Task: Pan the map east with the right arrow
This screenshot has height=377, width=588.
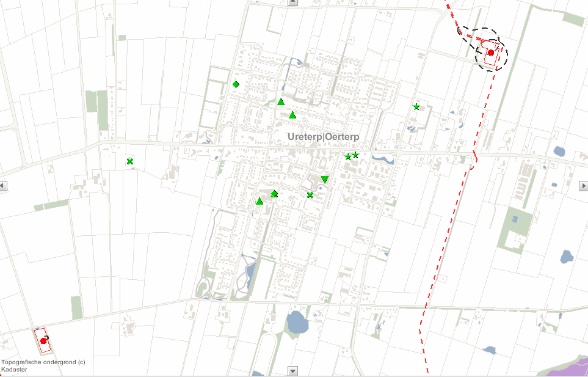Action: click(x=584, y=186)
